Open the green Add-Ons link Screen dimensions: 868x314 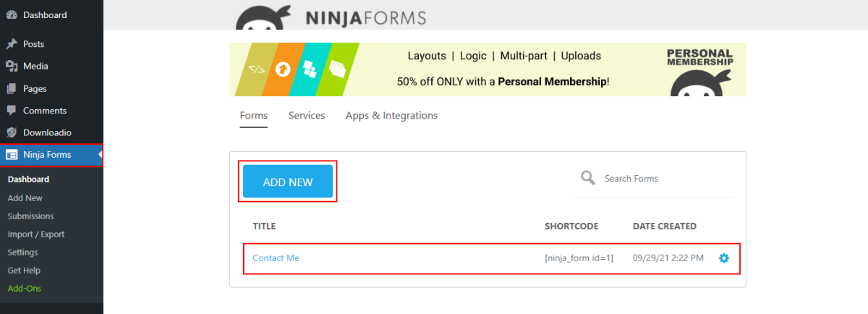point(24,288)
